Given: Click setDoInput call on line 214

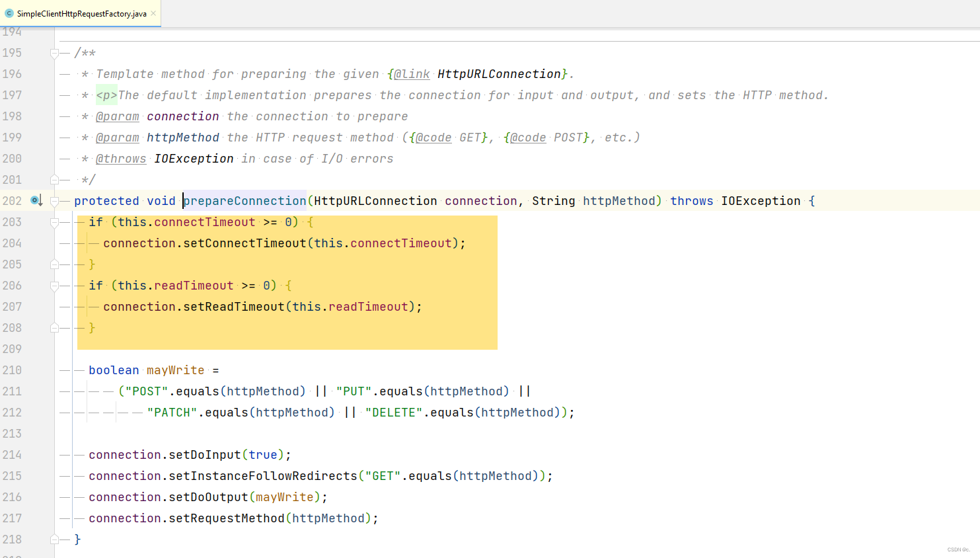Looking at the screenshot, I should pos(205,455).
